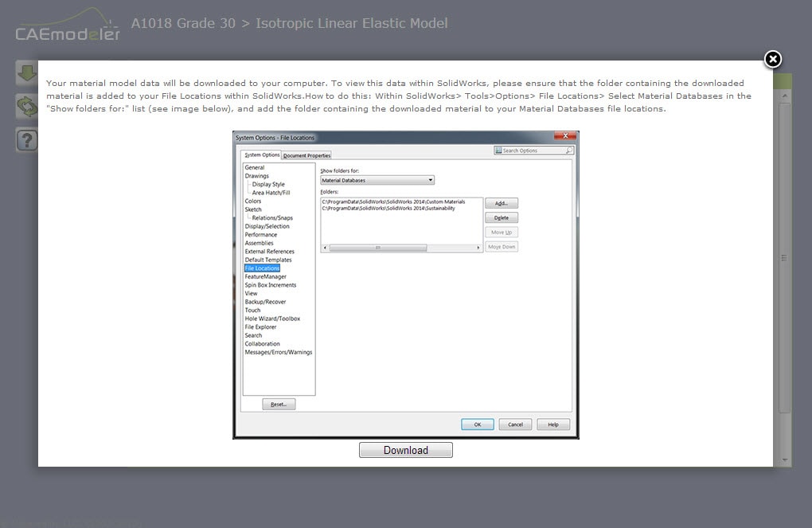Select Search in the options list

coord(253,335)
